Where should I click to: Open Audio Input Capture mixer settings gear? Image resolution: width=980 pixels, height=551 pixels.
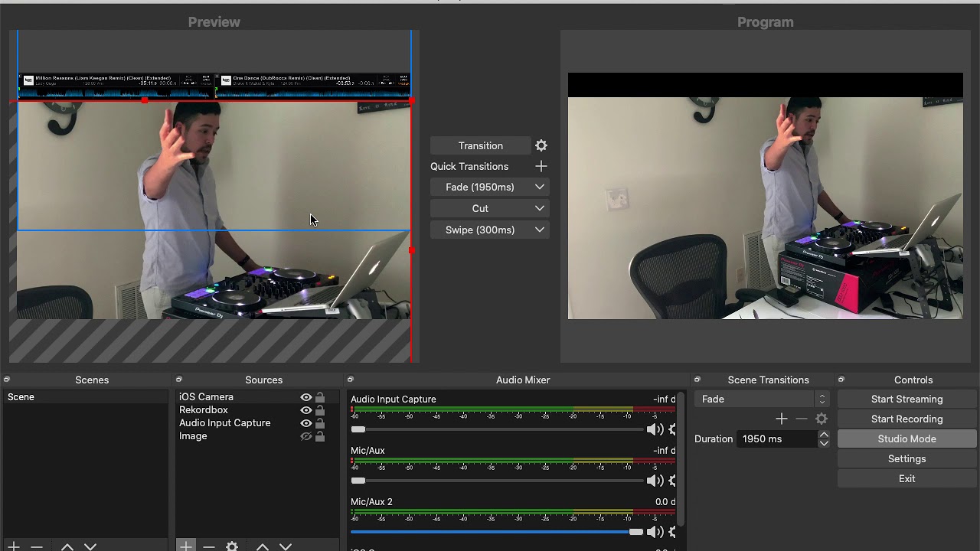[x=673, y=429]
